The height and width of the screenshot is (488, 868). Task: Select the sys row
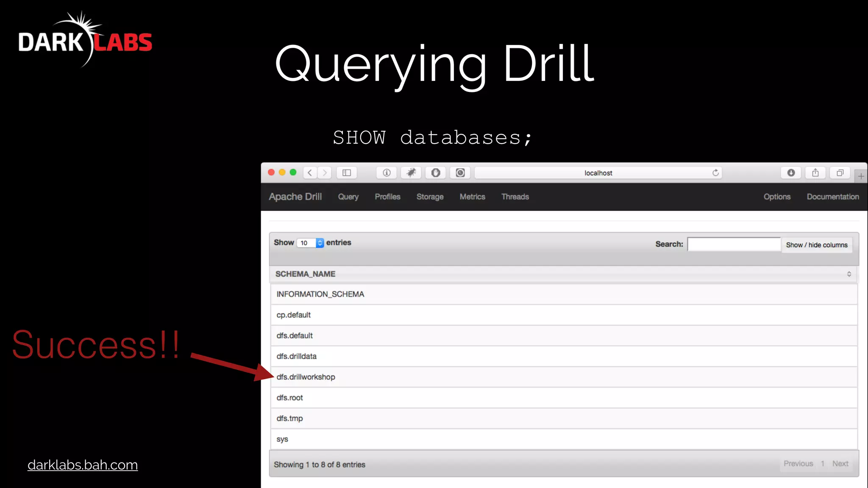(564, 439)
